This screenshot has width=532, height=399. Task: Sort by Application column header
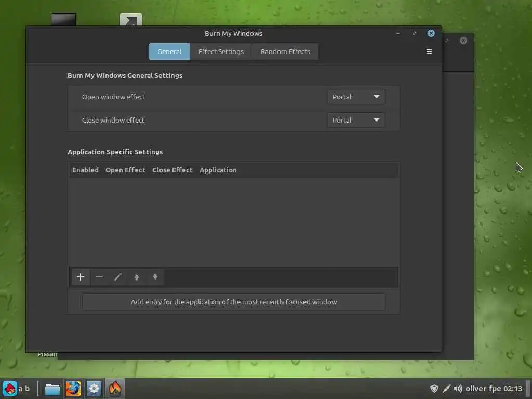(218, 170)
